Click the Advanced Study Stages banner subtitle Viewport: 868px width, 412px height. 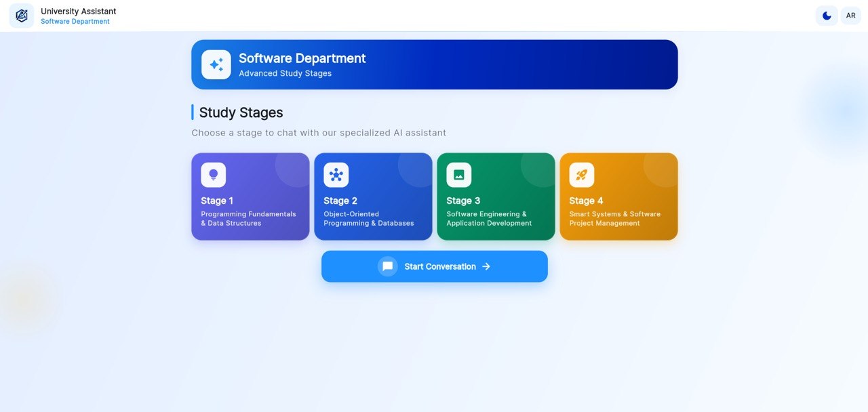[285, 73]
